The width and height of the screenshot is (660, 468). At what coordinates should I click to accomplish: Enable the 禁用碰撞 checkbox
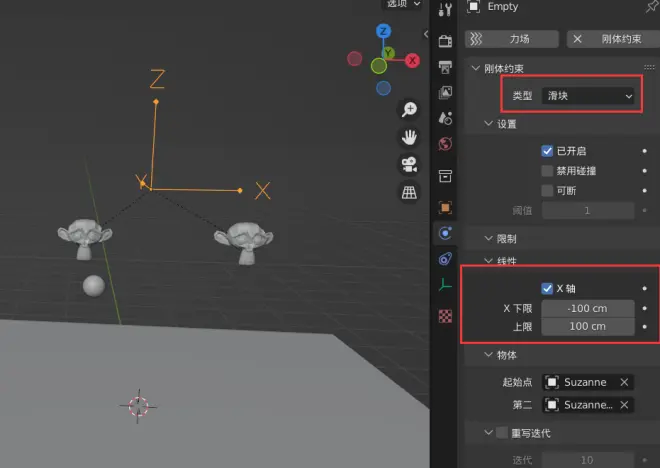click(x=547, y=171)
